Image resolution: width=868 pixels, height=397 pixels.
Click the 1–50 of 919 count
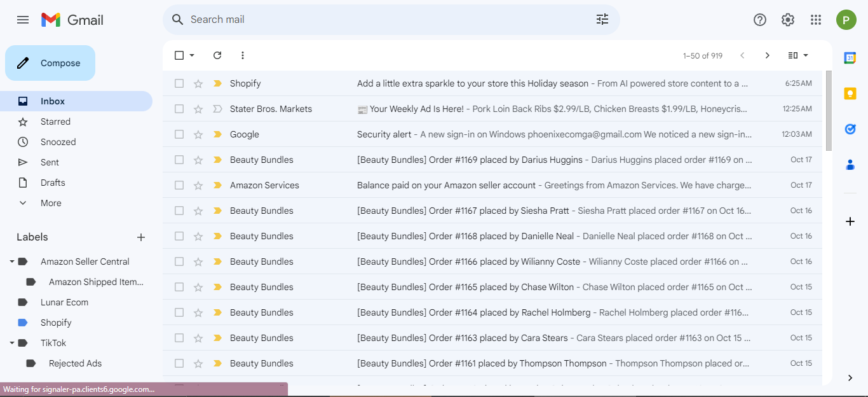[703, 55]
